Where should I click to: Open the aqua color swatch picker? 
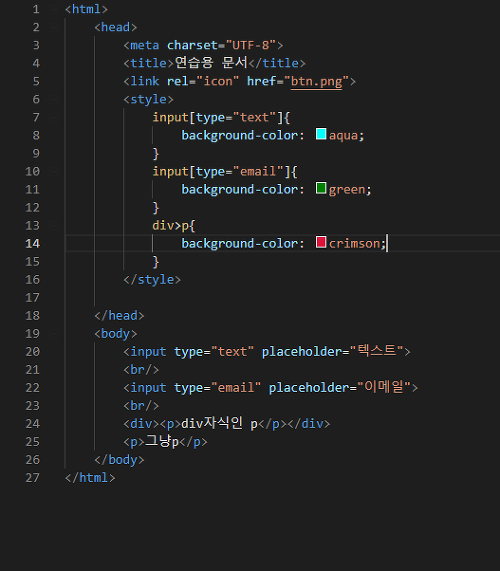coord(321,134)
